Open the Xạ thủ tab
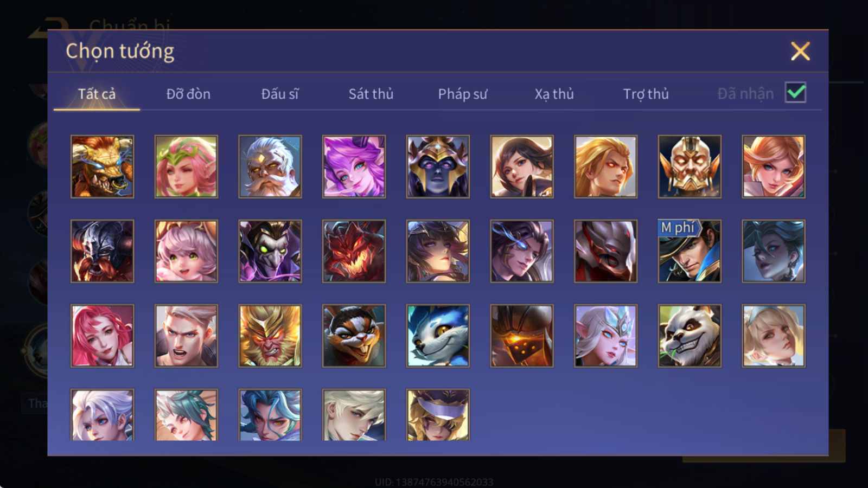This screenshot has width=868, height=488. [x=554, y=94]
